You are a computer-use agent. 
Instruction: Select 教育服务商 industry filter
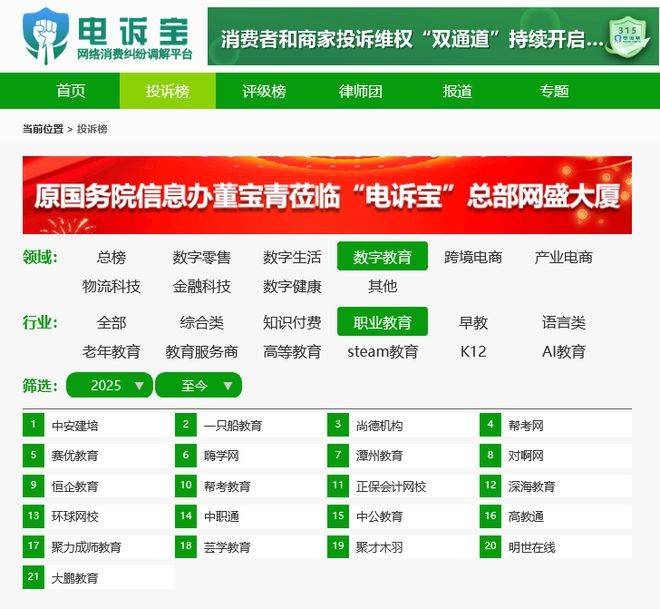(202, 351)
